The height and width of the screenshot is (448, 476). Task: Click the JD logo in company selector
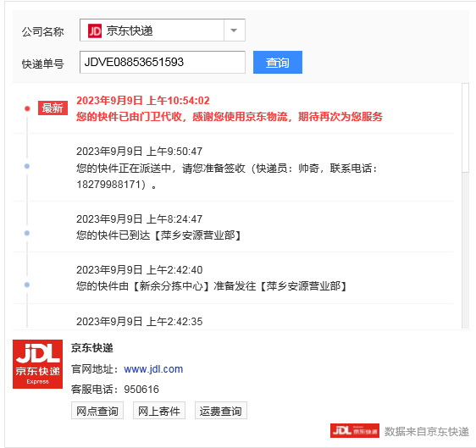[x=95, y=30]
